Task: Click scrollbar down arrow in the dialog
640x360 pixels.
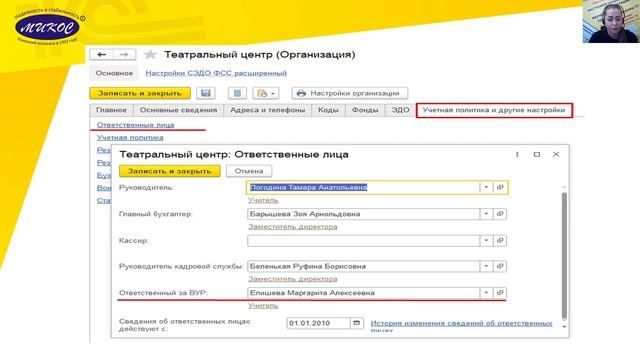Action: [564, 327]
